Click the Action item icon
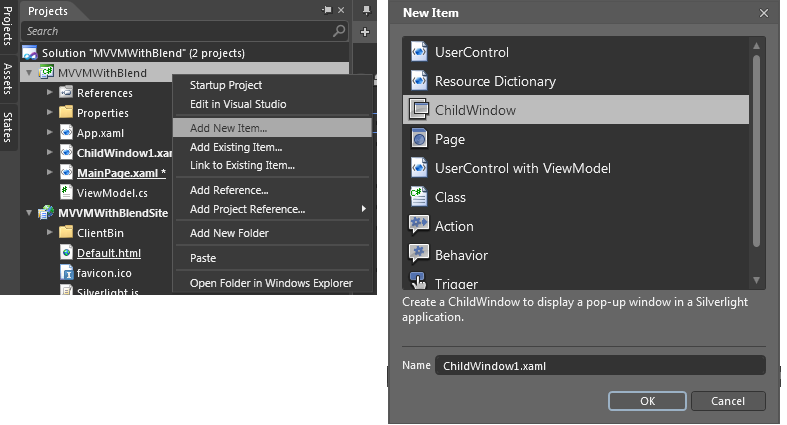Image resolution: width=787 pixels, height=425 pixels. 419,225
